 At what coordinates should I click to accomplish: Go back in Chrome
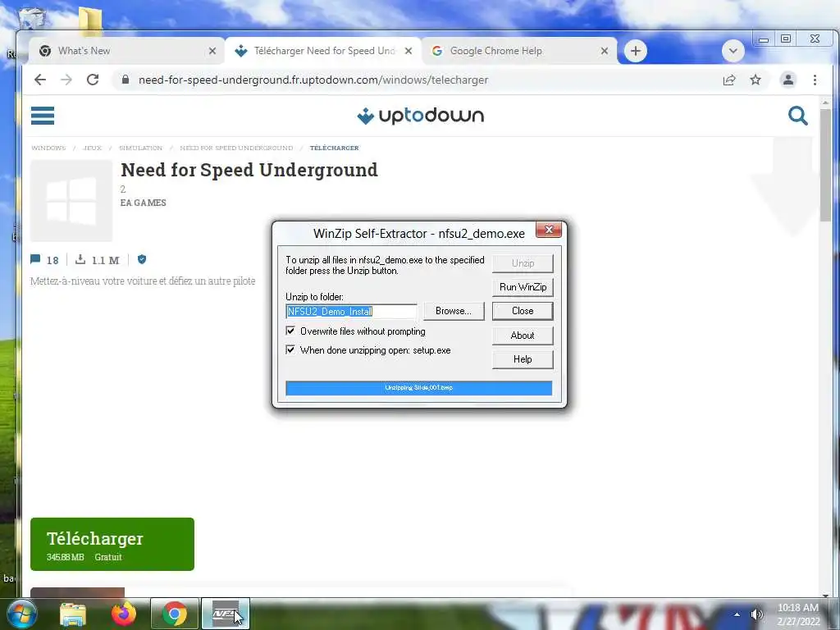tap(40, 80)
